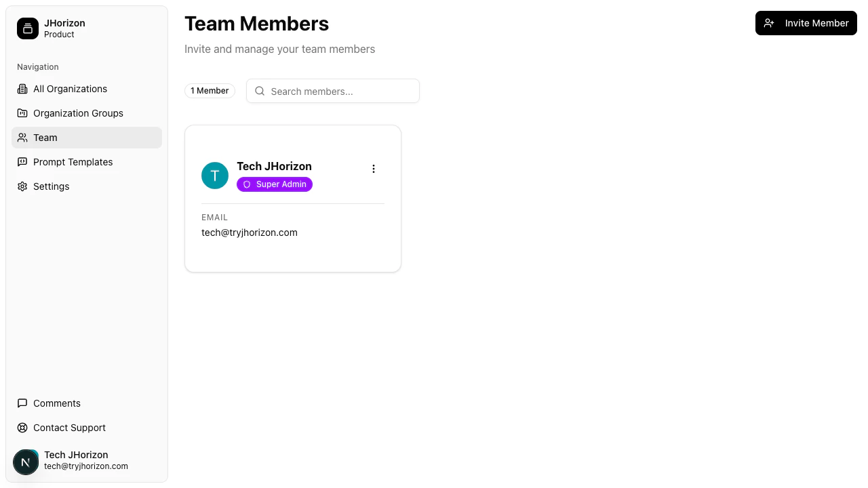Click the Prompt Templates icon
This screenshot has height=488, width=868.
22,162
